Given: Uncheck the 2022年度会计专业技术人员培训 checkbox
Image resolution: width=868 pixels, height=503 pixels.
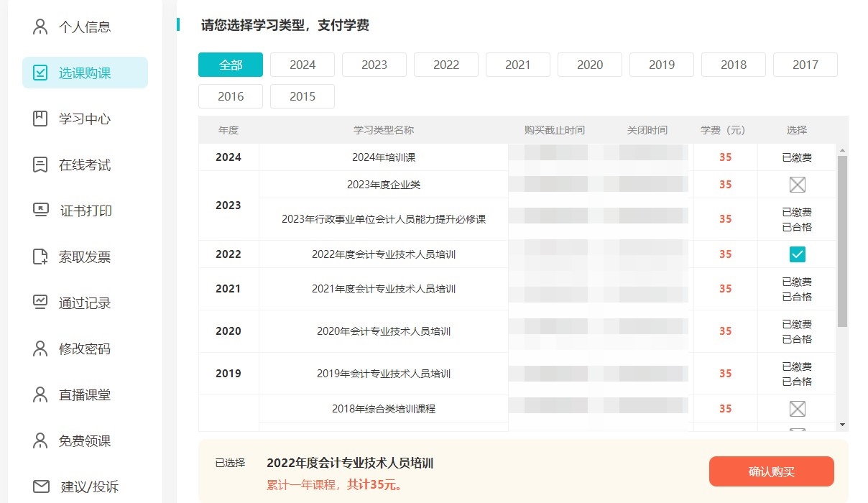Looking at the screenshot, I should [x=796, y=254].
